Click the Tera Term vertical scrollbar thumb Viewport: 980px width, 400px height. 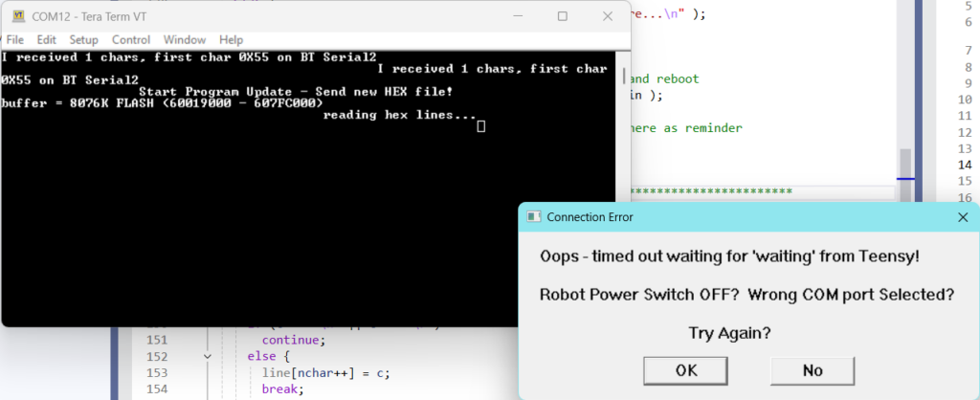(625, 76)
